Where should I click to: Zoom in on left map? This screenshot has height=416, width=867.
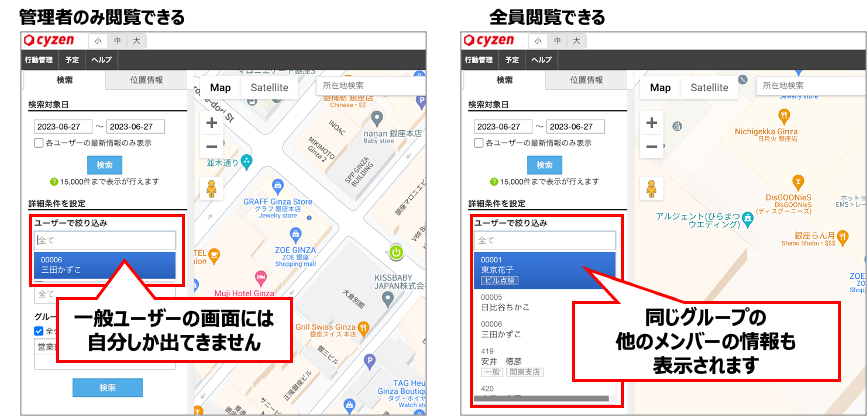(211, 123)
